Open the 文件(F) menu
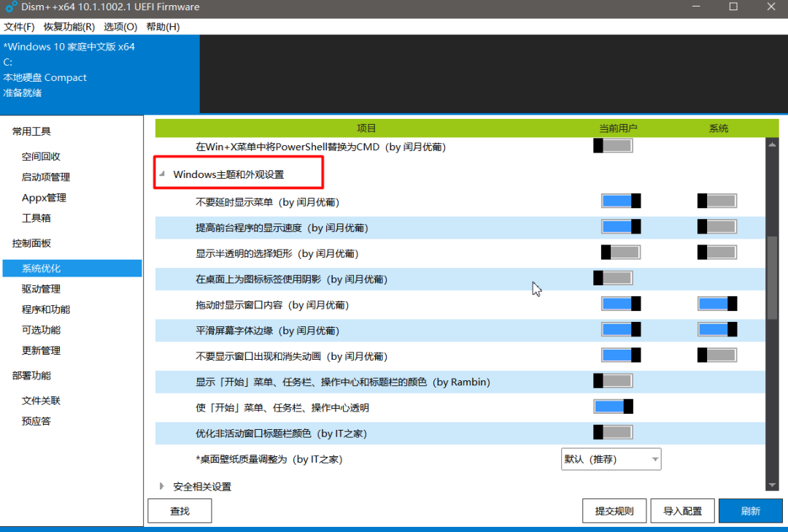Viewport: 788px width, 532px height. pos(19,27)
